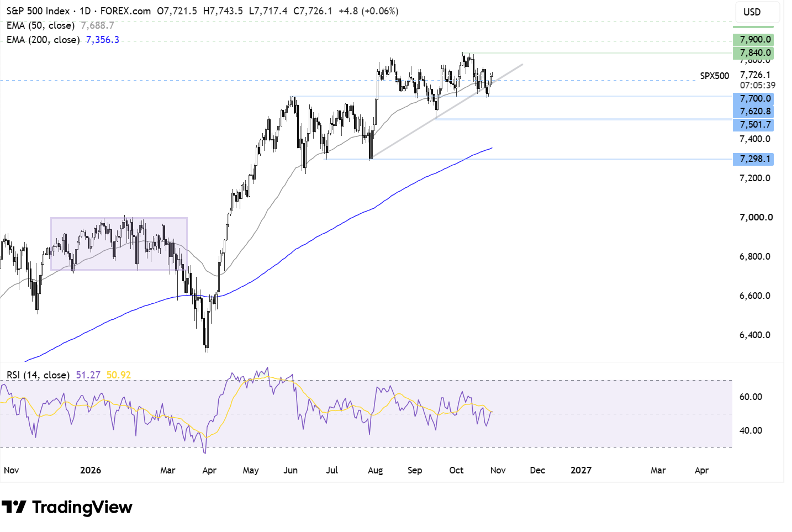Click the RSI 60.00 axis label
Image resolution: width=792 pixels, height=532 pixels.
pyautogui.click(x=751, y=397)
